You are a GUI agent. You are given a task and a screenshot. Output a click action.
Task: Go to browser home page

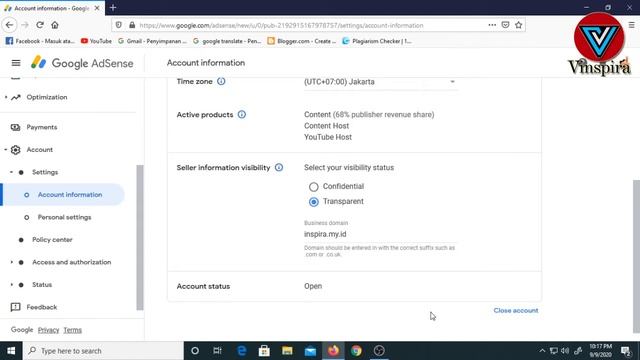point(55,25)
